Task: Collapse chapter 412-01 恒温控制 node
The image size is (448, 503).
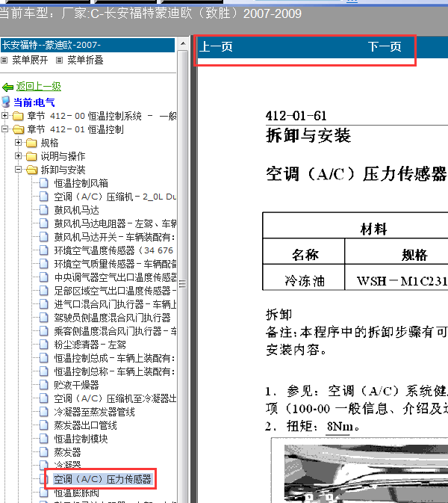Action: pos(4,129)
